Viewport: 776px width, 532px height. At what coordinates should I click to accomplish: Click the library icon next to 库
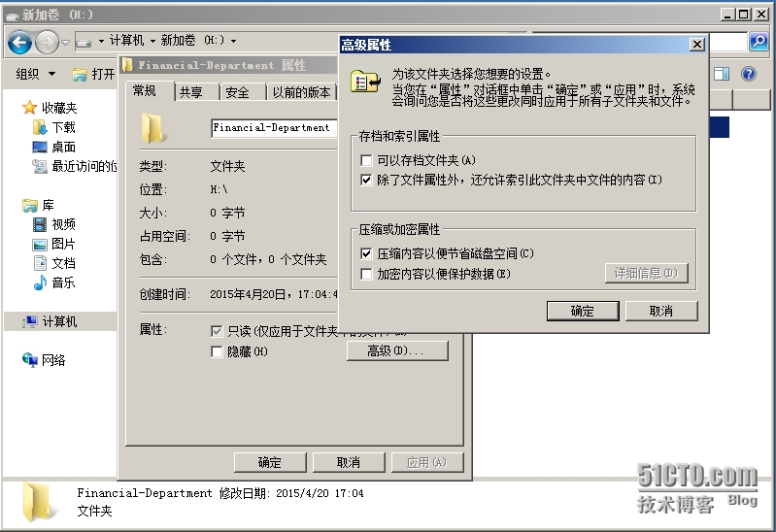click(30, 205)
